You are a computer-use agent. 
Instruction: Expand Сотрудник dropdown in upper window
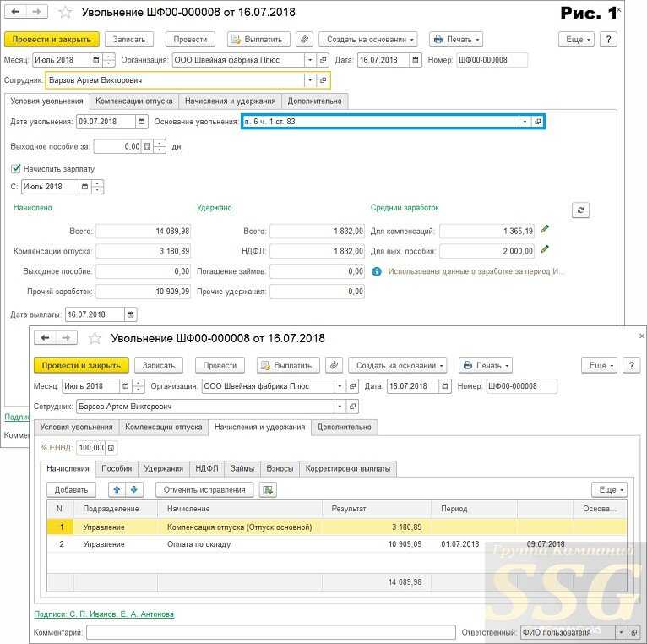point(310,80)
